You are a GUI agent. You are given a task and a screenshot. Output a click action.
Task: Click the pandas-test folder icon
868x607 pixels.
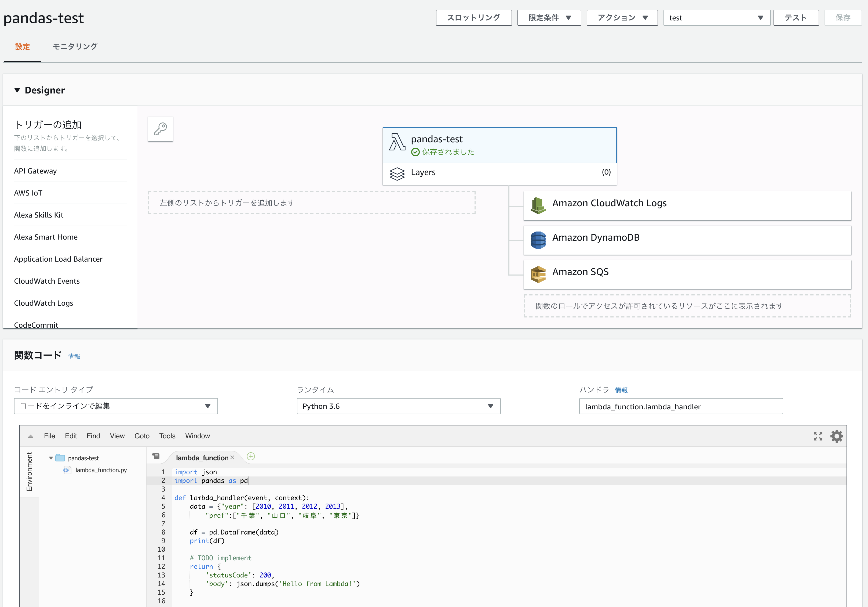pyautogui.click(x=60, y=458)
